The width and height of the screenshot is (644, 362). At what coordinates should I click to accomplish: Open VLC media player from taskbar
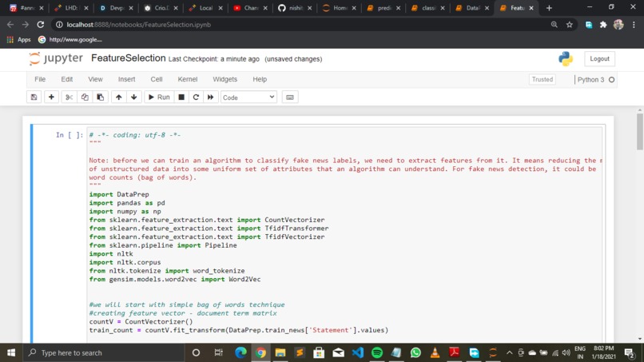pos(435,352)
